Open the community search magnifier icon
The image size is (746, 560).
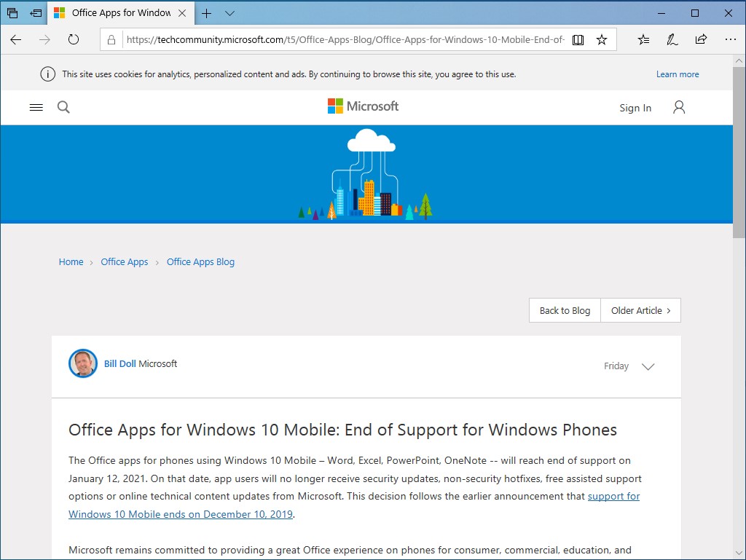click(63, 106)
